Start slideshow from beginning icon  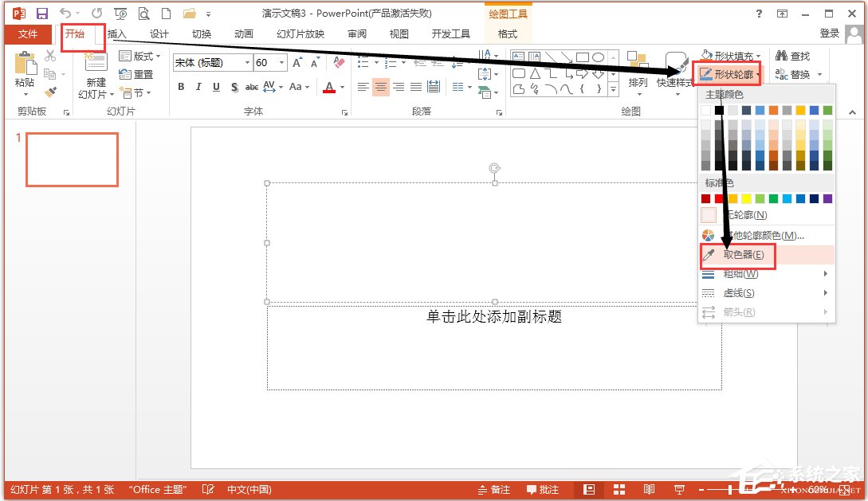click(120, 14)
